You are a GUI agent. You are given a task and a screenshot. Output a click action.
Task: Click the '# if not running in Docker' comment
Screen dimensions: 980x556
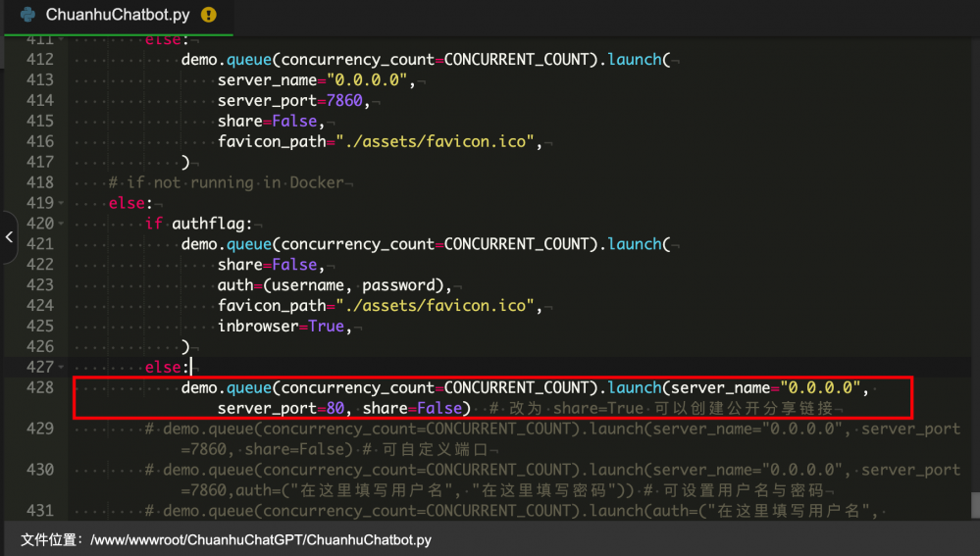click(226, 183)
